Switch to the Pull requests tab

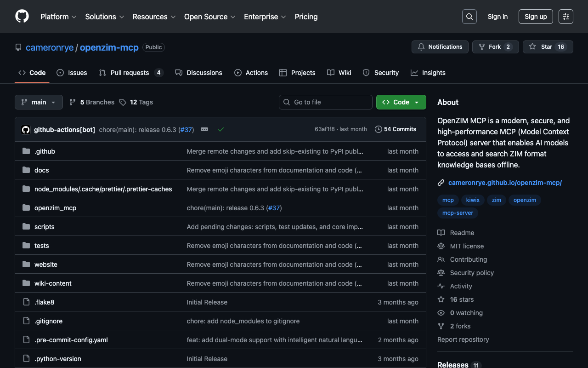(x=130, y=73)
